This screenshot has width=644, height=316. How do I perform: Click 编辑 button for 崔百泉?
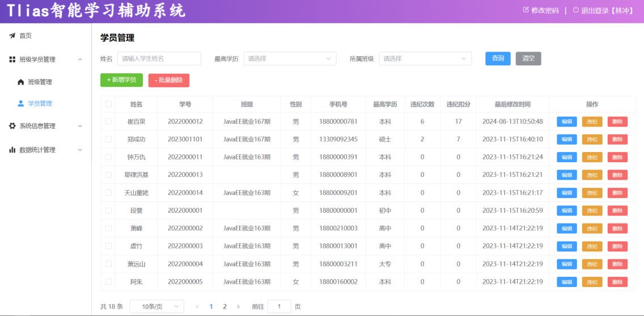pos(567,121)
